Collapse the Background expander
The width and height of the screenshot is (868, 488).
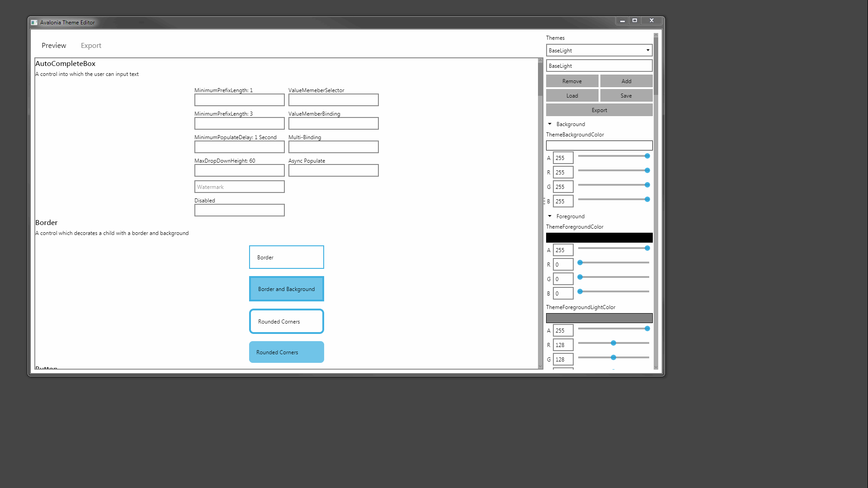550,124
